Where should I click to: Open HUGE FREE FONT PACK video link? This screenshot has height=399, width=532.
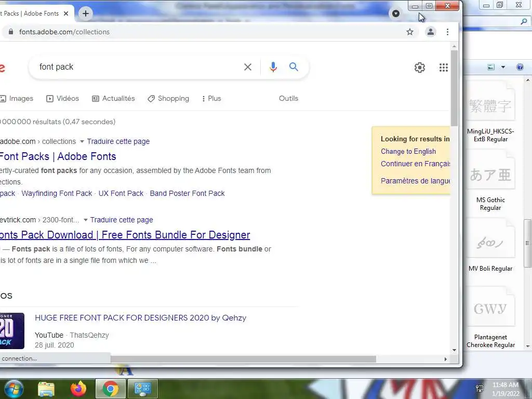[x=140, y=318]
